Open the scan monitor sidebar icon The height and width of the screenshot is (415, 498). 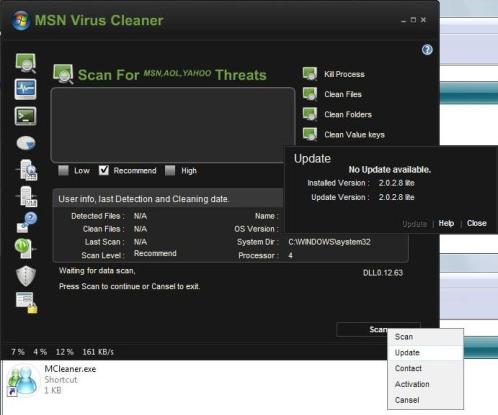tap(26, 63)
